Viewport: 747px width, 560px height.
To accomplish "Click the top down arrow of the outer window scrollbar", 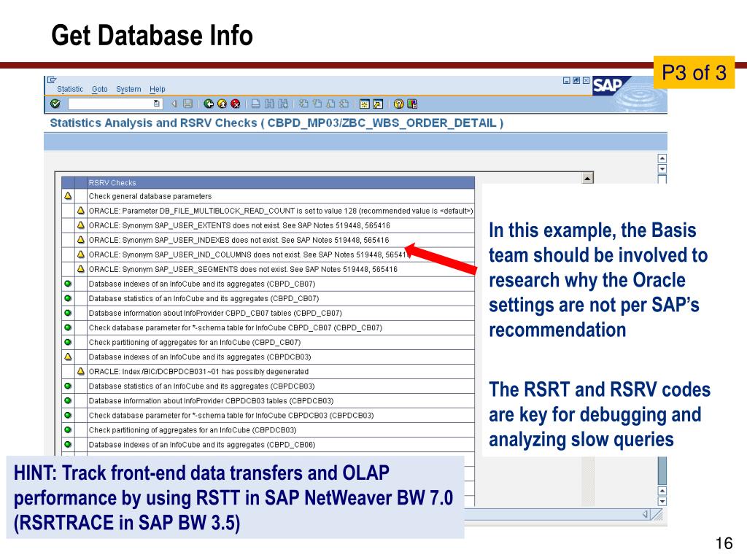I will point(662,169).
